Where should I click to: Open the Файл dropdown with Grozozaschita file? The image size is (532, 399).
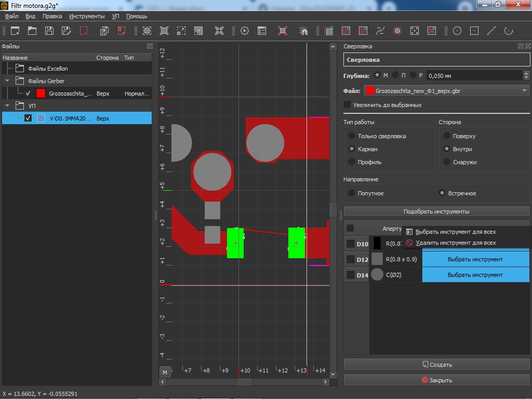[x=446, y=91]
